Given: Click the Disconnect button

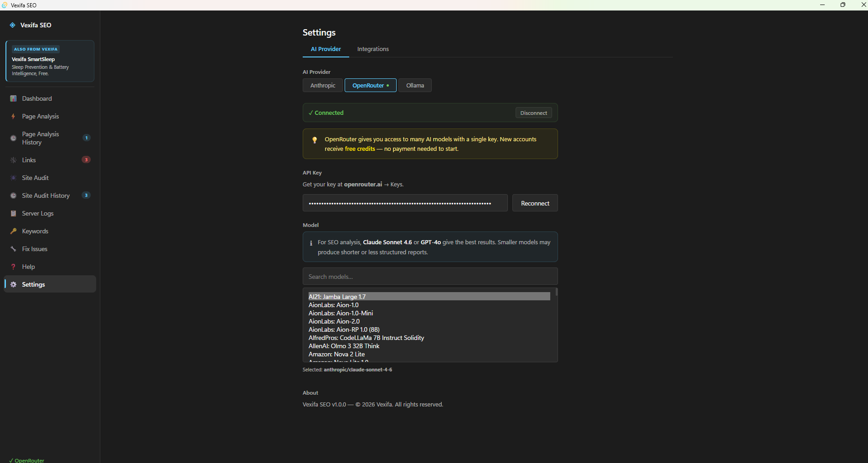Looking at the screenshot, I should [533, 113].
